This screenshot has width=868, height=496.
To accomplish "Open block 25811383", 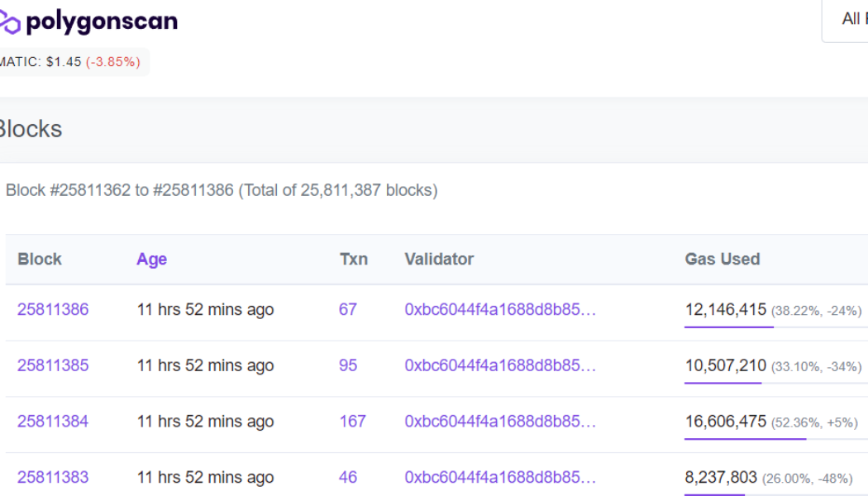I will 53,477.
